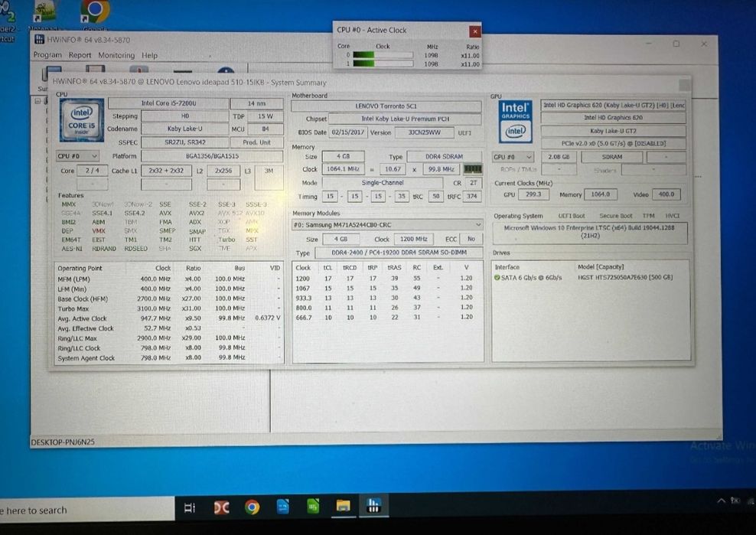The height and width of the screenshot is (535, 756).
Task: Open the red DC app in the taskbar
Action: [221, 507]
